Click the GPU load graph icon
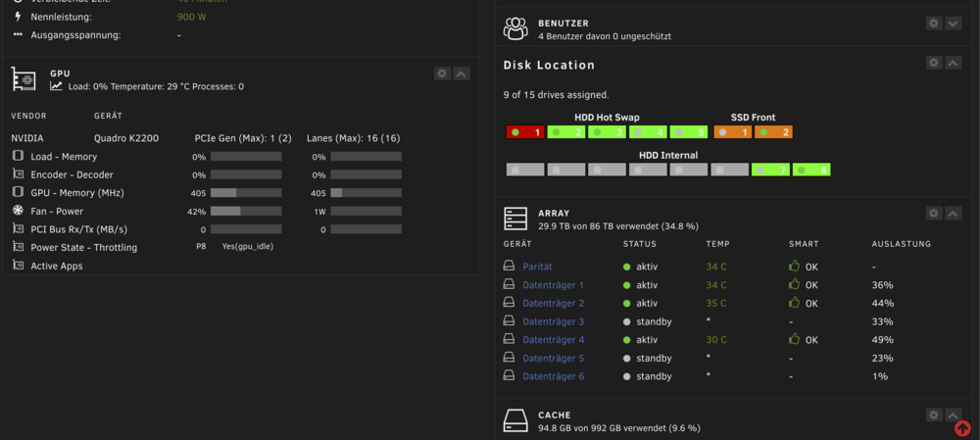The height and width of the screenshot is (440, 980). pyautogui.click(x=56, y=86)
